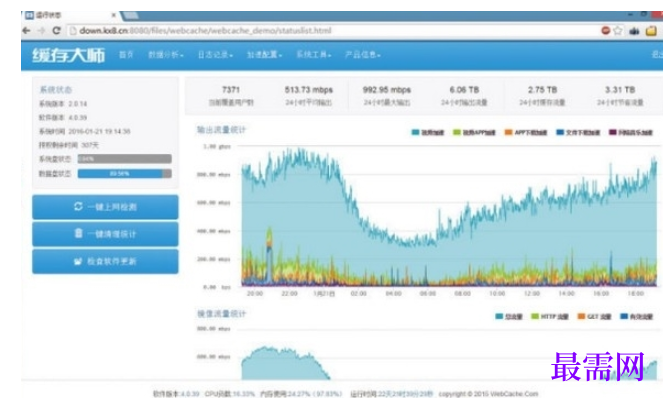Expand the 系统工具 dropdown menu

313,55
